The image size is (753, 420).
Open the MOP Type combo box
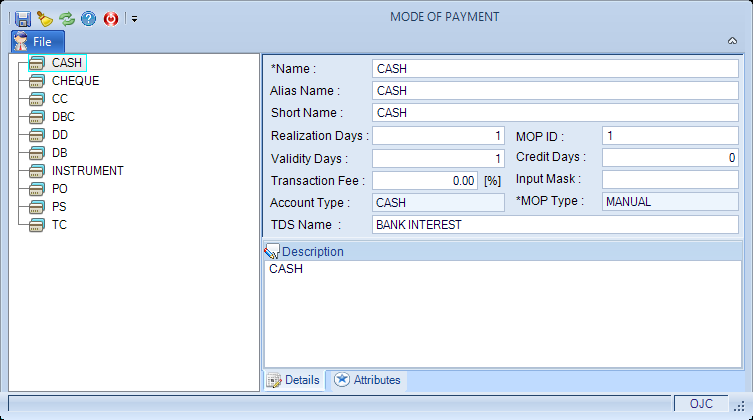tap(670, 202)
